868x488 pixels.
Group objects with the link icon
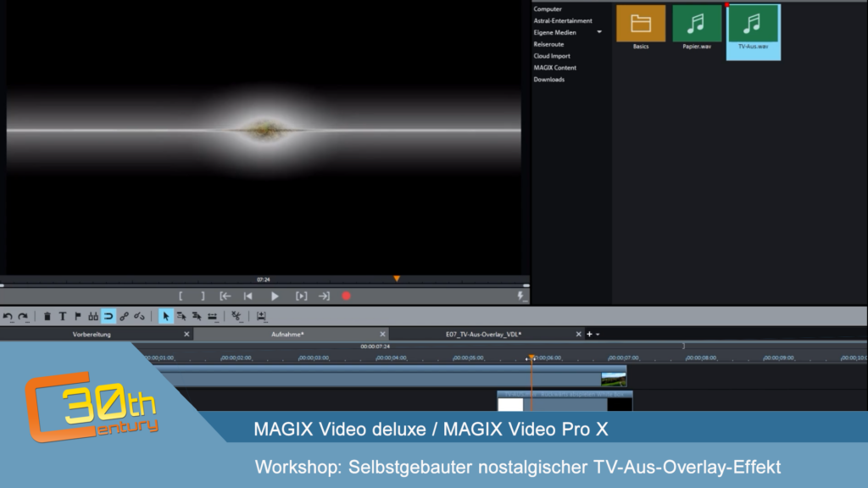[124, 317]
